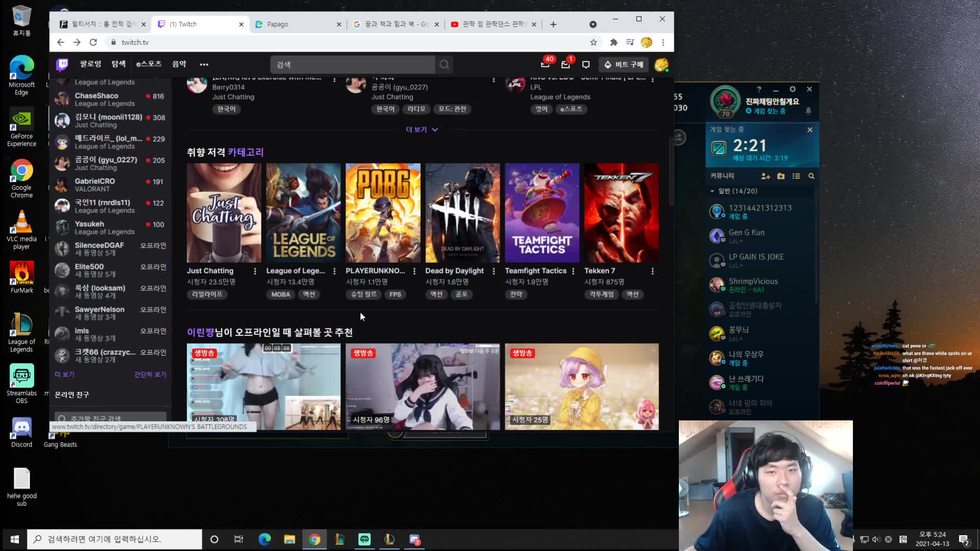Viewport: 980px width, 551px height.
Task: Open options menu for Teamfight Tactics category
Action: tap(573, 271)
